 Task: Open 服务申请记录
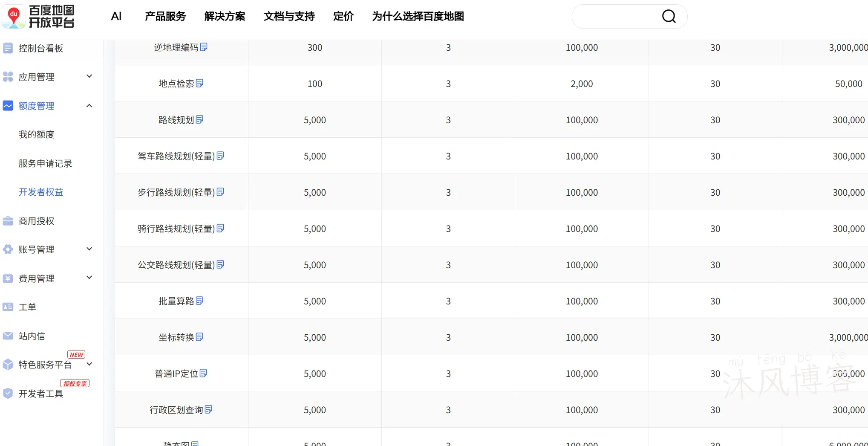click(x=45, y=163)
